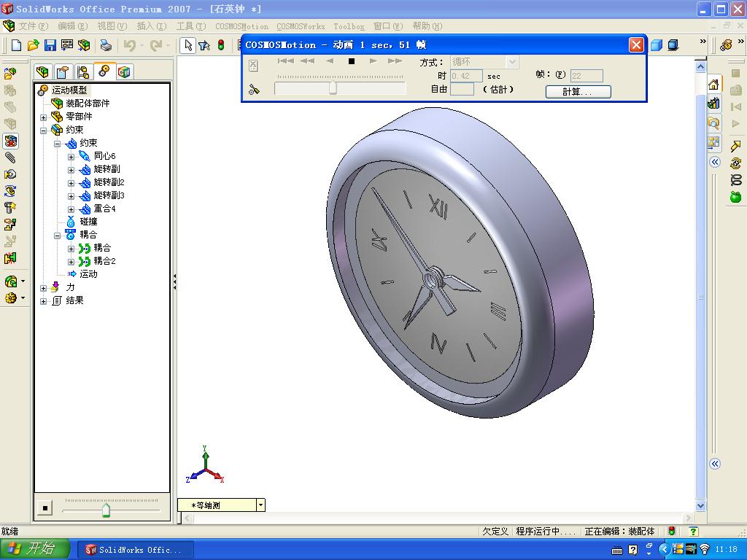Open the 插入 menu
The height and width of the screenshot is (560, 747).
tap(152, 26)
